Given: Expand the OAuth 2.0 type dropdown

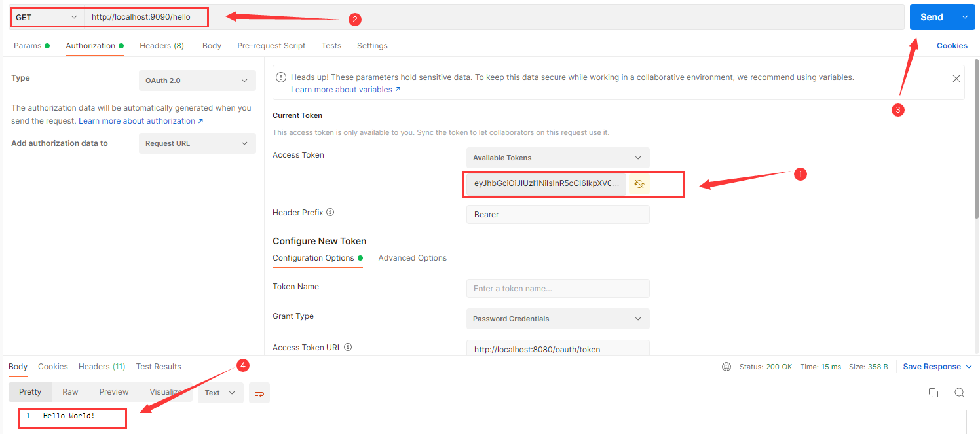Looking at the screenshot, I should click(197, 81).
